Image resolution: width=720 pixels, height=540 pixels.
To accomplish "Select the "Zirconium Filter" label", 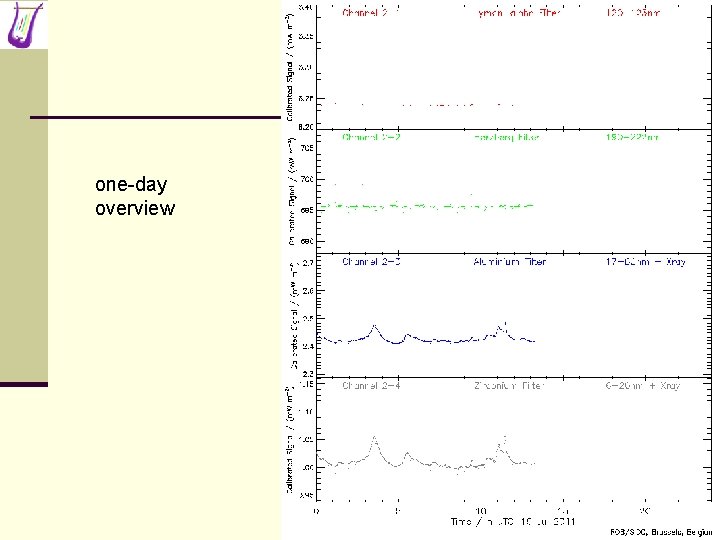I will (509, 386).
